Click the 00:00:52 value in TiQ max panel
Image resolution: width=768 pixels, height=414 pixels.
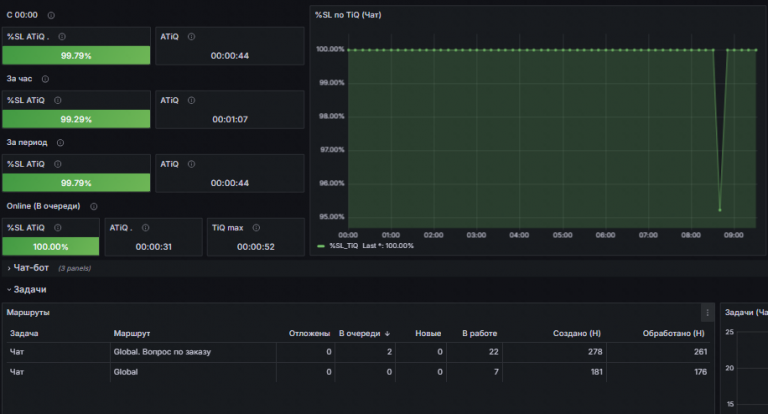[x=256, y=247]
